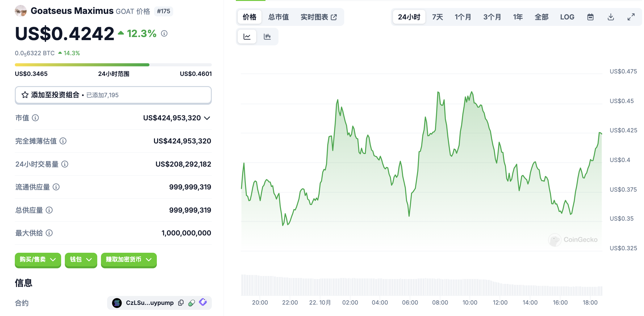Expand the chart to fullscreen

point(631,17)
